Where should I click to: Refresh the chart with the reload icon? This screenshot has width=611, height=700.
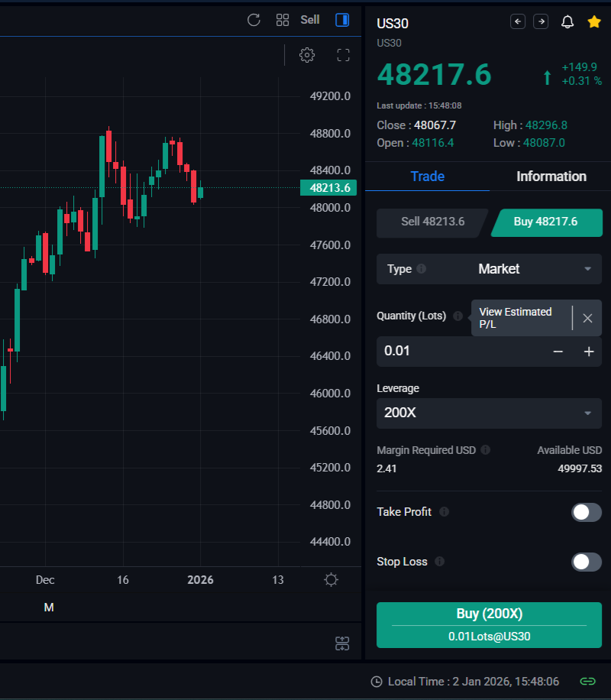(x=254, y=20)
